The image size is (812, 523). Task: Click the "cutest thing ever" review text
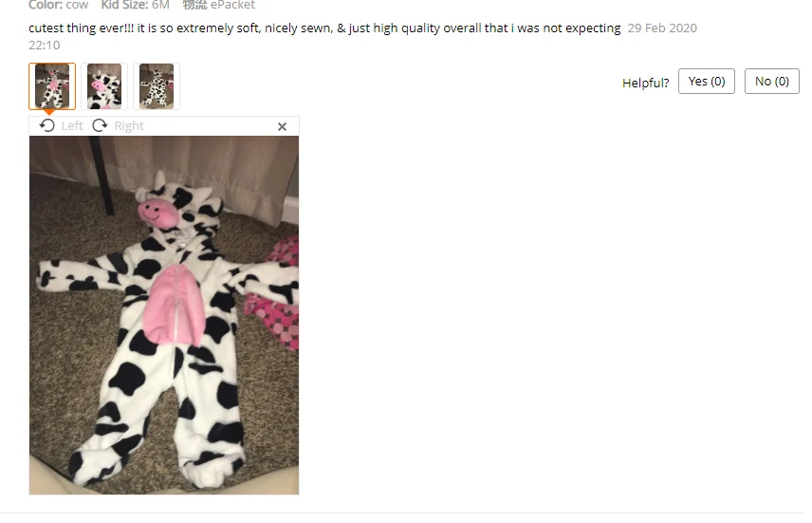(324, 28)
